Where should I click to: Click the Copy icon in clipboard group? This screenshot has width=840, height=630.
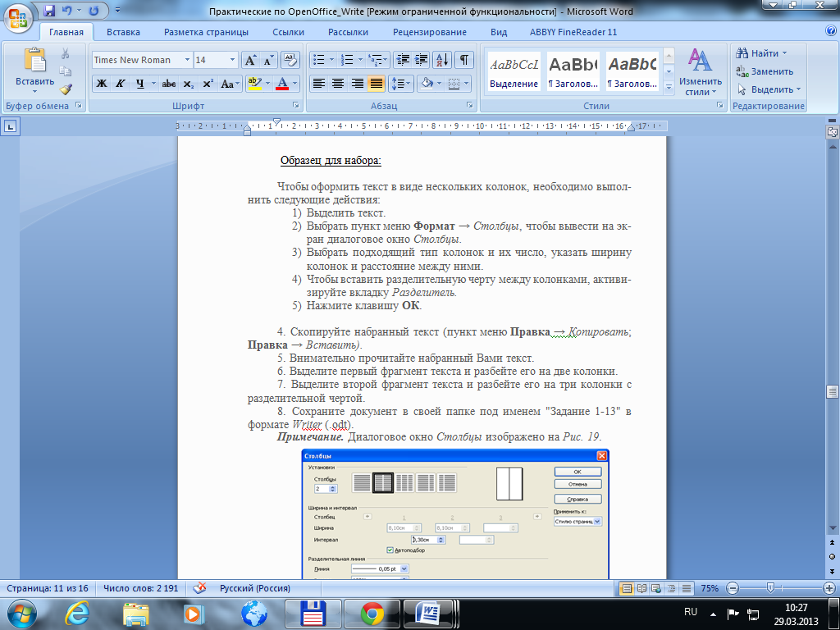pos(66,71)
